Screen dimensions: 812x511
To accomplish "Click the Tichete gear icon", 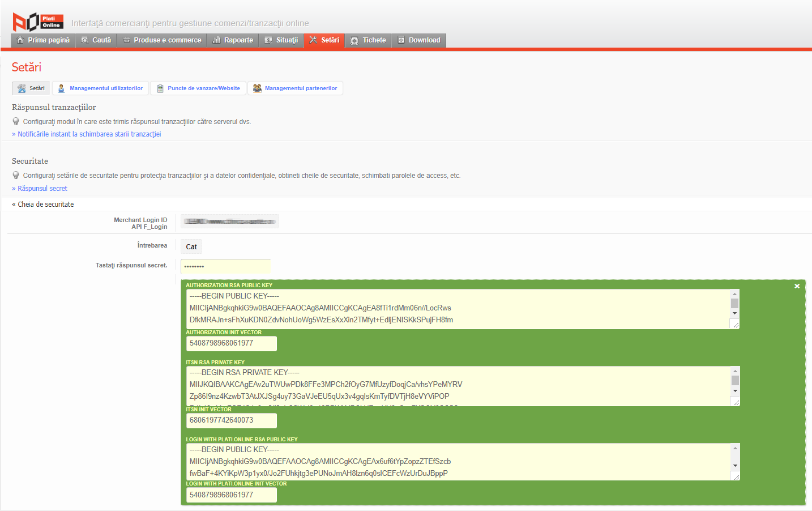I will [354, 41].
